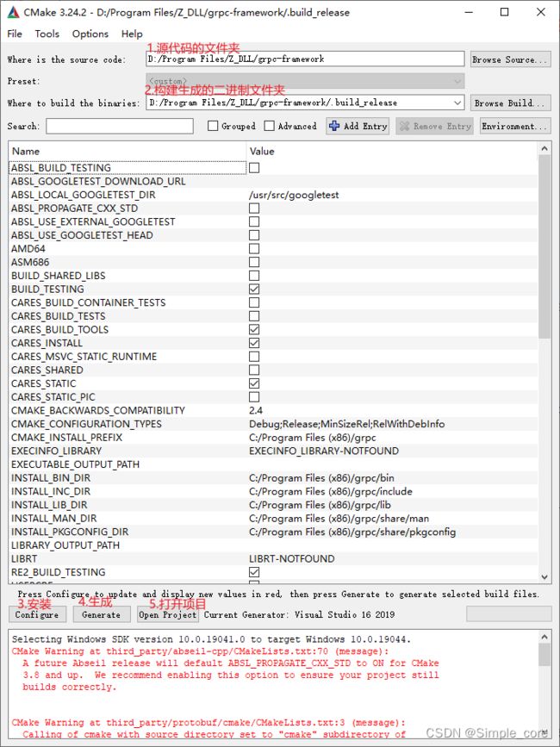Viewport: 560px width, 747px height.
Task: Select the INSTALL_BIN_DIR value
Action: point(321,478)
